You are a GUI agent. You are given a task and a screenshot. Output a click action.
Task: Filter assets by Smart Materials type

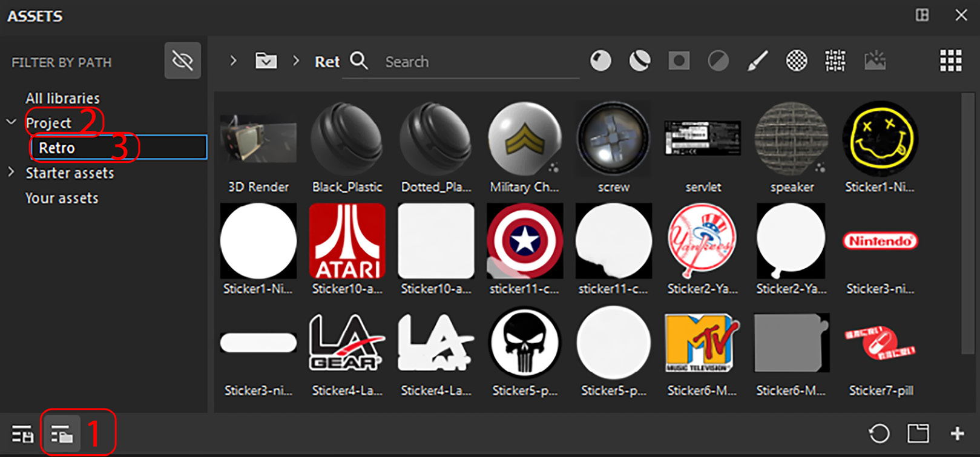[640, 61]
